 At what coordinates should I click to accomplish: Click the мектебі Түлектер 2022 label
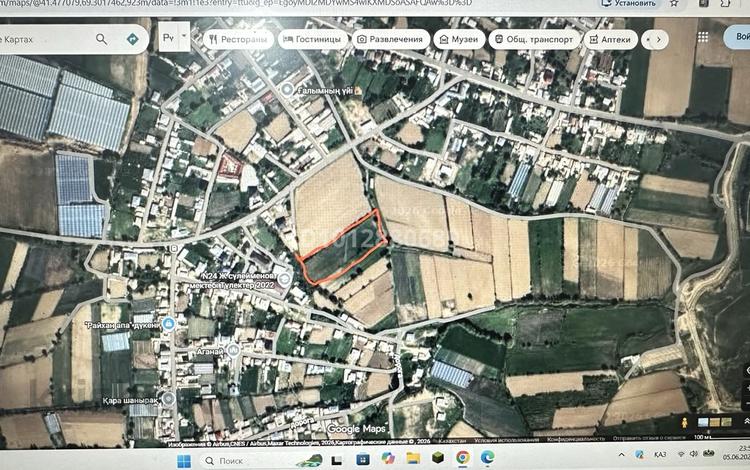[232, 285]
